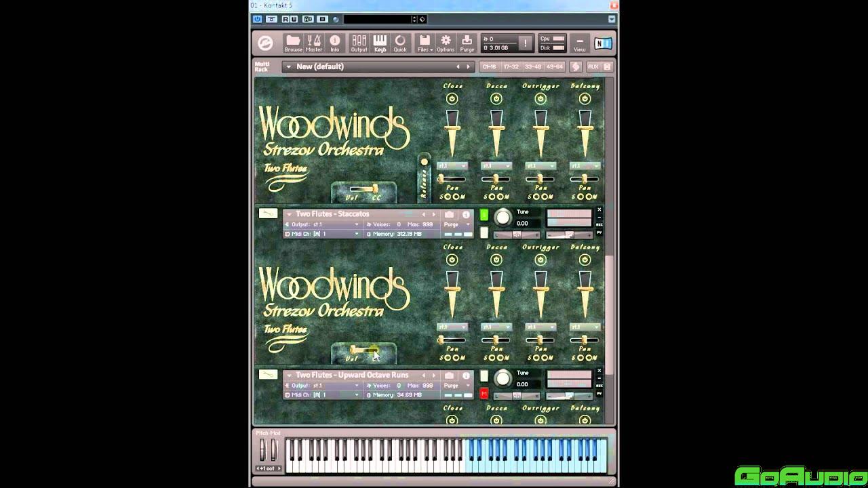Go to previous multi rack preset
This screenshot has height=488, width=868.
(458, 66)
